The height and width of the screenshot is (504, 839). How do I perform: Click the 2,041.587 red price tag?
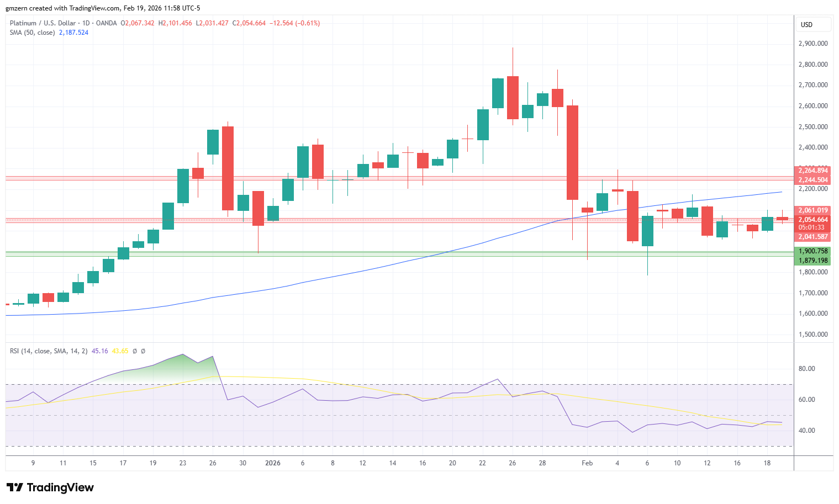click(812, 237)
